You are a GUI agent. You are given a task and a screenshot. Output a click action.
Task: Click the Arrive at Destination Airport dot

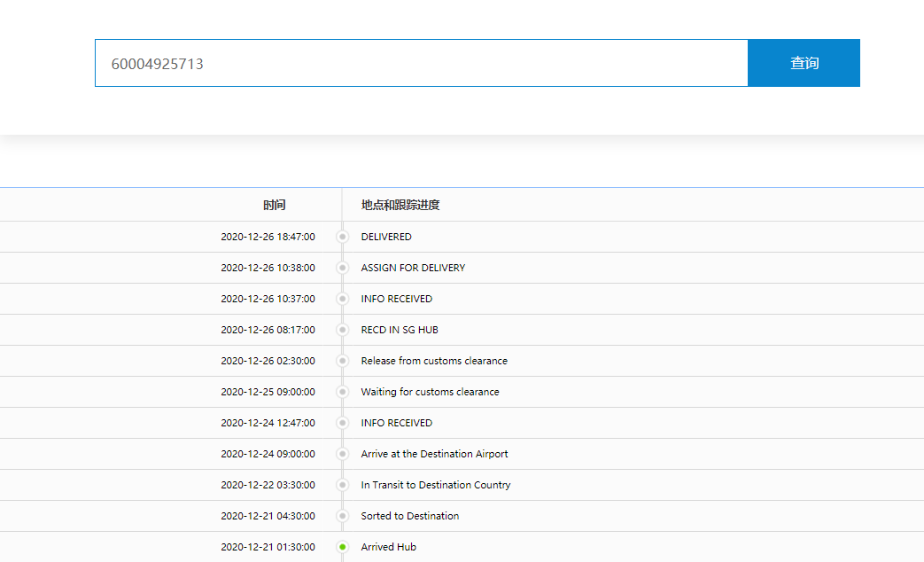tap(343, 454)
